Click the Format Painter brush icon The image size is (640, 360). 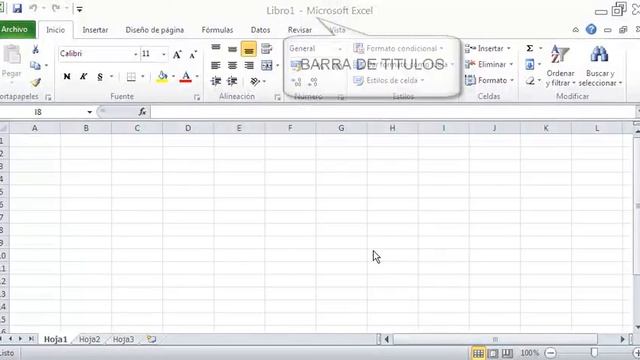[36, 82]
